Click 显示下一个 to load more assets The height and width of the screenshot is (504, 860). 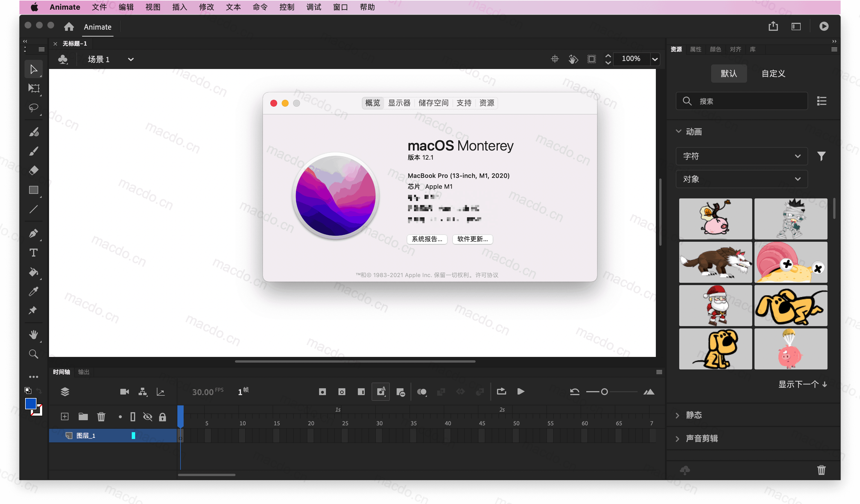(802, 384)
